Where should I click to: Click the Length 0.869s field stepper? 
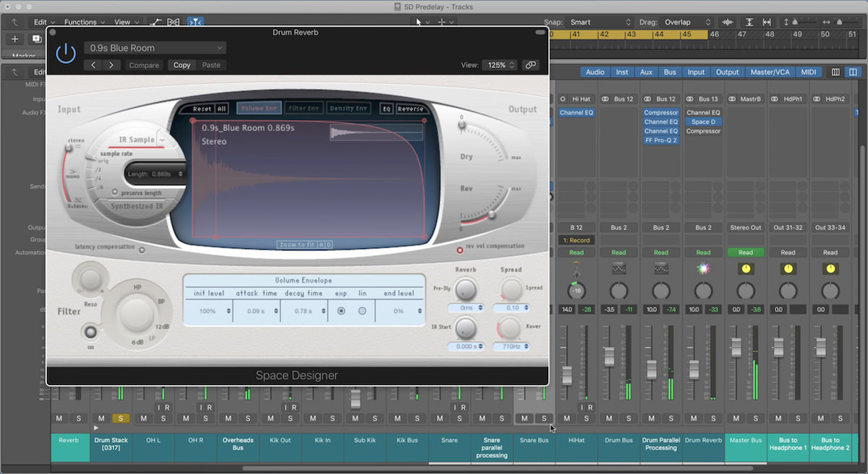click(x=181, y=174)
